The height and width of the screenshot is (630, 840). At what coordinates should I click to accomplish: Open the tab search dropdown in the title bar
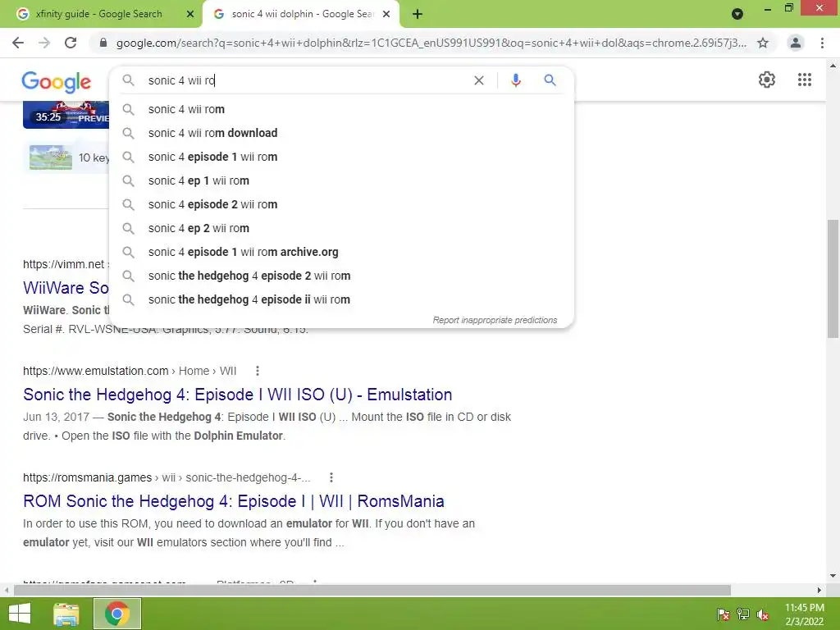(x=737, y=14)
